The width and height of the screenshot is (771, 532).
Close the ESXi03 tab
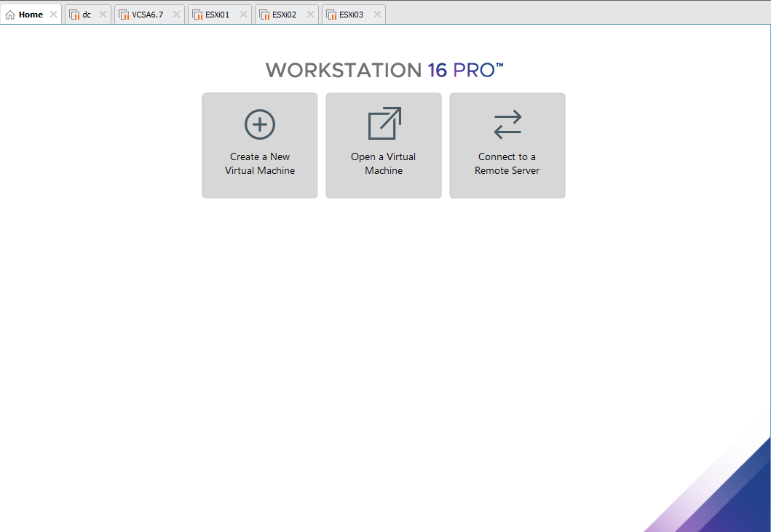pyautogui.click(x=377, y=13)
